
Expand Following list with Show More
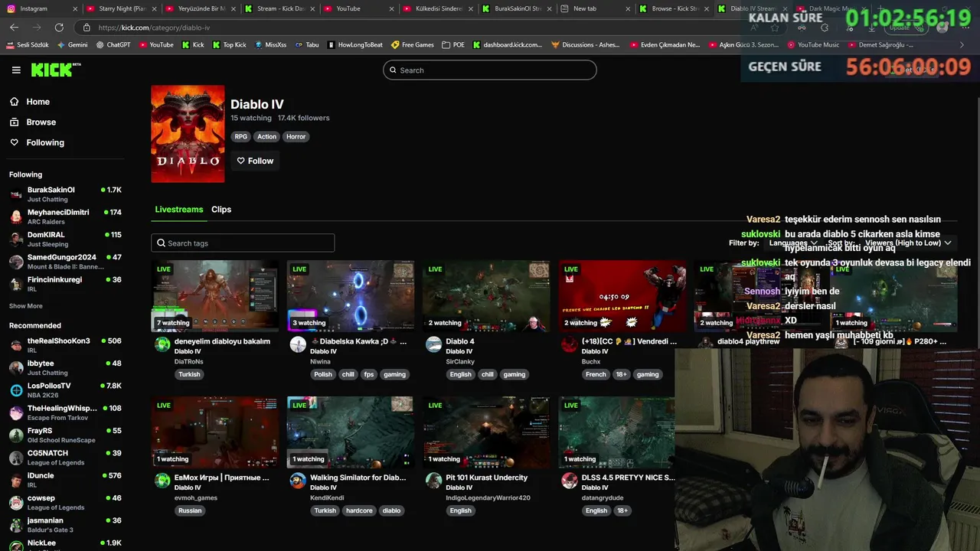tap(26, 306)
